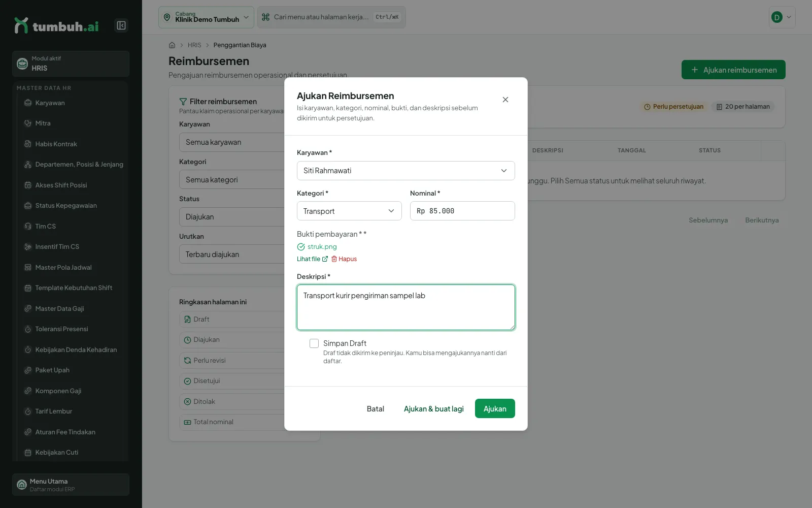The width and height of the screenshot is (812, 508).
Task: Click the HRIS active module icon
Action: click(x=22, y=63)
